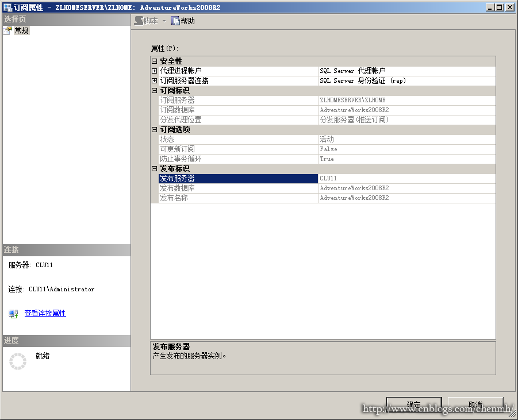Open the script dropdown arrow
518x420 pixels.
pos(164,21)
